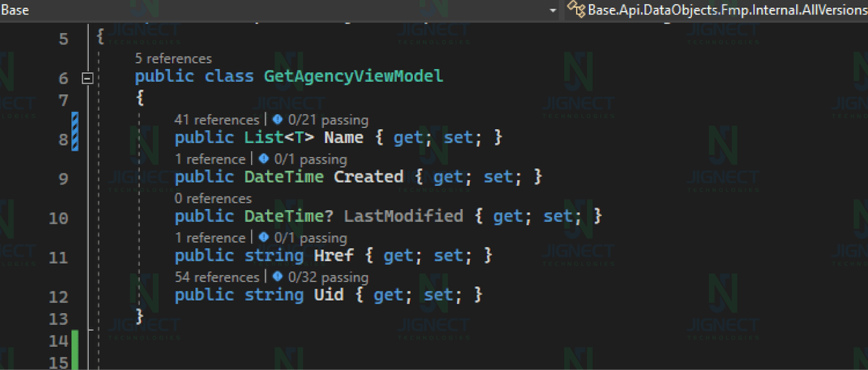Click the test icon above the Href property
868x370 pixels.
click(263, 237)
